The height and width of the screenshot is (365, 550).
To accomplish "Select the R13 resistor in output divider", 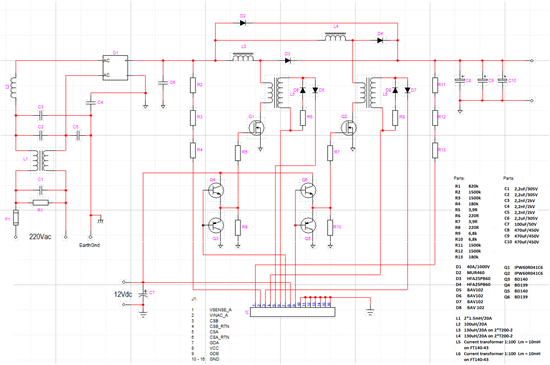I will [435, 150].
